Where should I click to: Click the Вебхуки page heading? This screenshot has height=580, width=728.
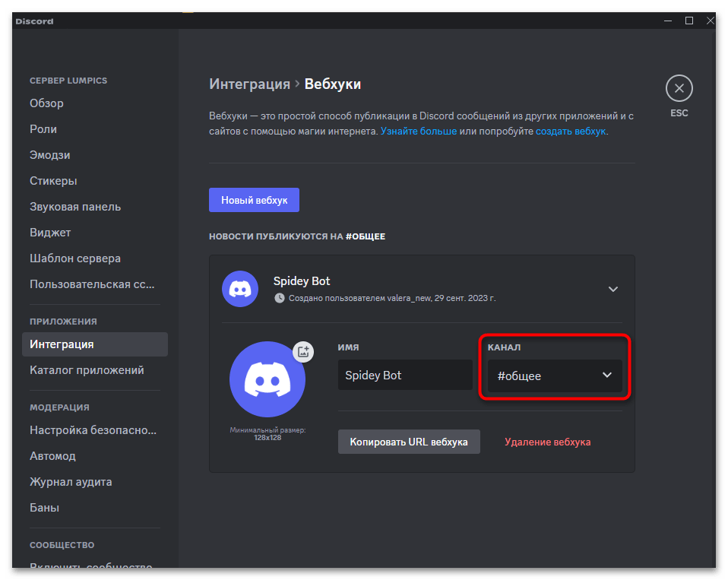tap(332, 84)
